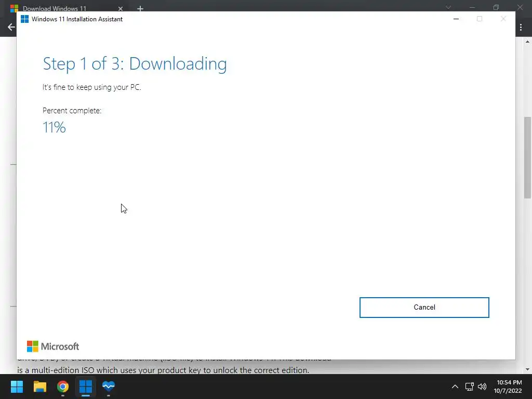Click the 'Percent complete:' label
Viewport: 532px width, 399px height.
[72, 111]
